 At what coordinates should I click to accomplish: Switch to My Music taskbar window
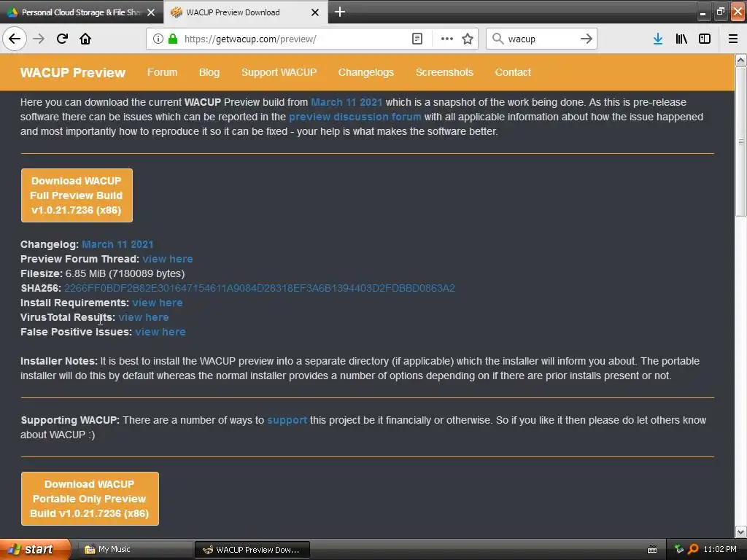[x=134, y=550]
